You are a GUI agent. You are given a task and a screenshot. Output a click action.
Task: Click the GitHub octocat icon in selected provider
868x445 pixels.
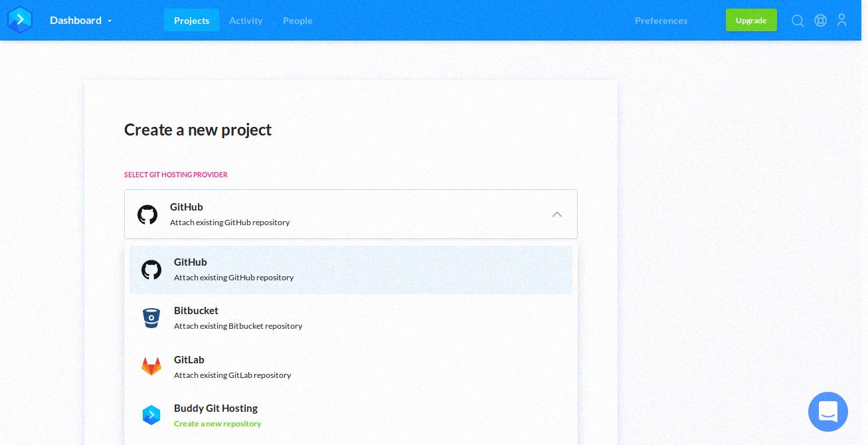pos(147,215)
